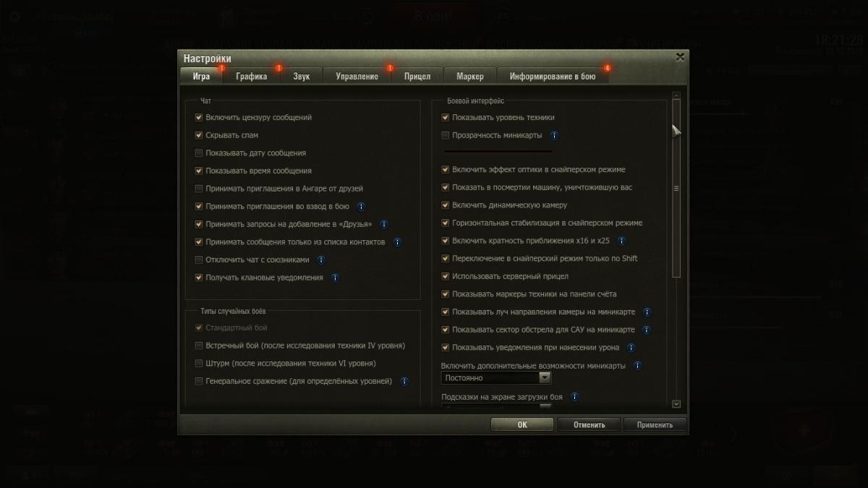The image size is (868, 488).
Task: Switch to Информирование в бою tab
Action: [553, 76]
